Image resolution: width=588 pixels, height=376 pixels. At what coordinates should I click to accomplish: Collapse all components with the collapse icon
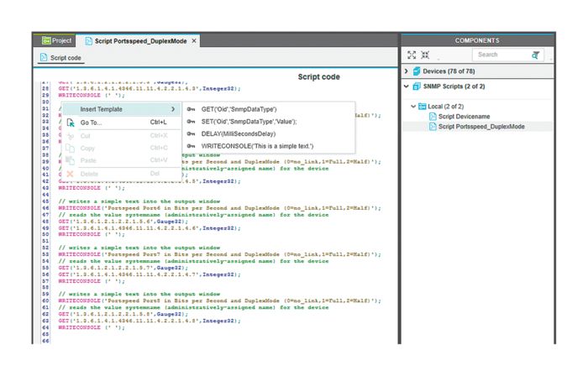click(x=425, y=55)
